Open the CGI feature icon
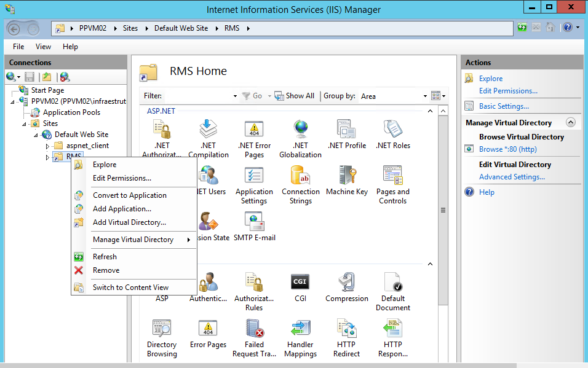 coord(300,282)
